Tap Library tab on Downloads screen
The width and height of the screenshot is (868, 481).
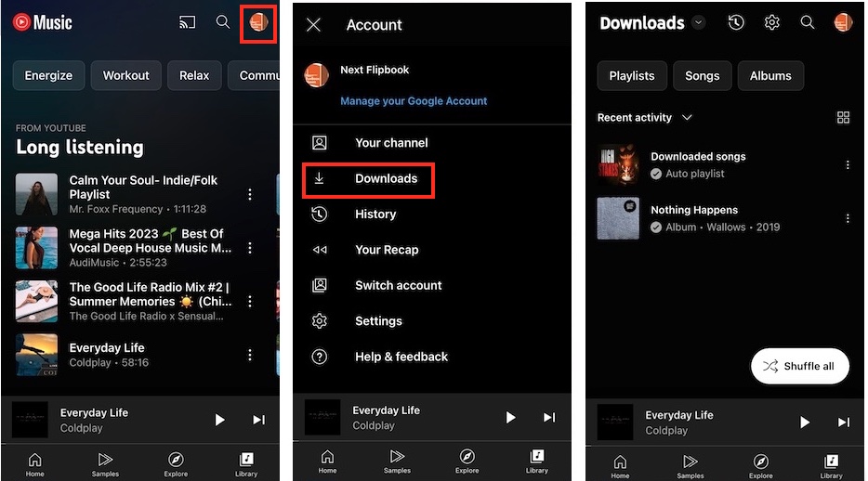point(831,466)
